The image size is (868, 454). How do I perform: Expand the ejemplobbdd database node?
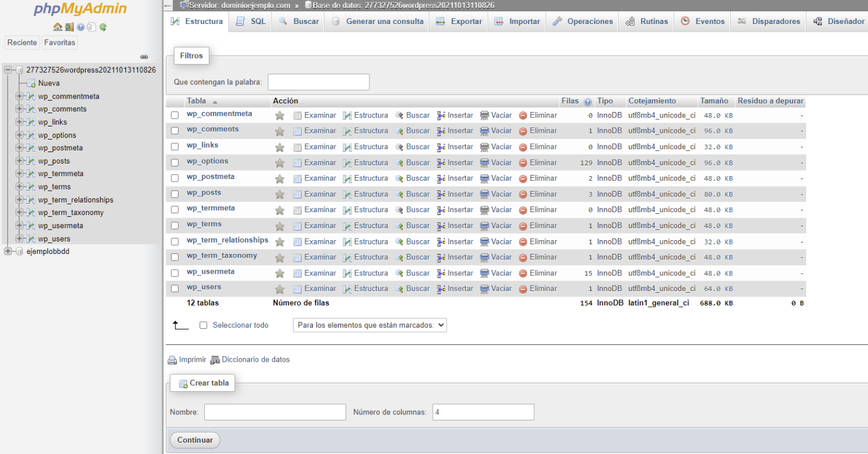click(x=8, y=252)
